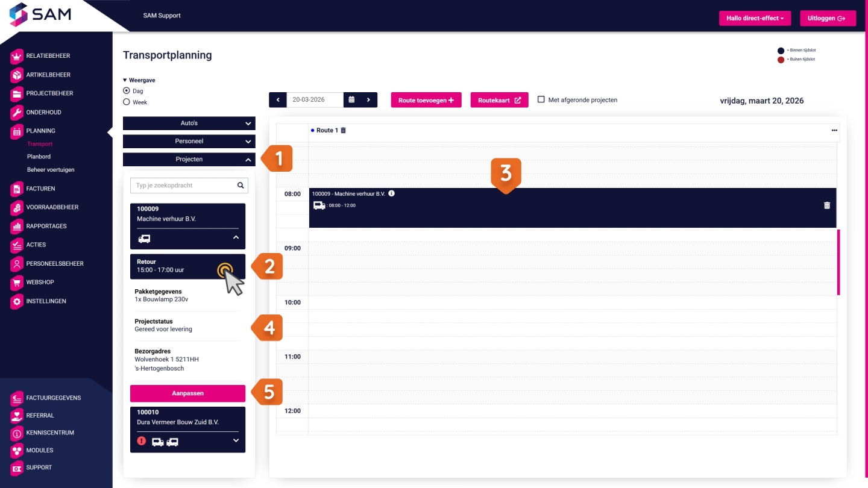868x488 pixels.
Task: Click the search magnifier icon in Projecten
Action: [241, 186]
